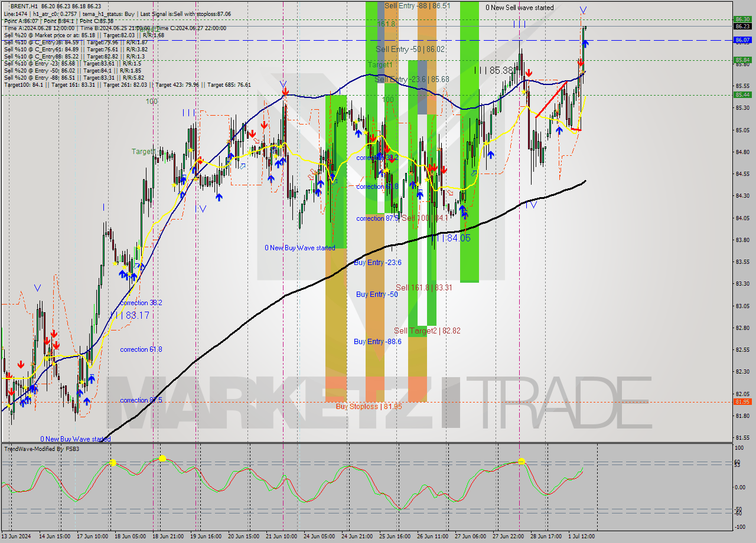Click the 'Buy Entry -50' label
Image resolution: width=756 pixels, height=543 pixels.
click(x=377, y=295)
